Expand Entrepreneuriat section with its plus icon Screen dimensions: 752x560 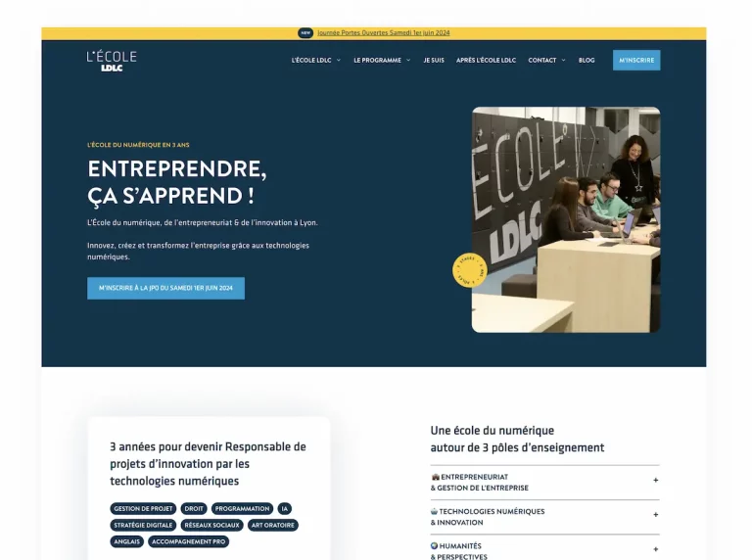point(655,481)
